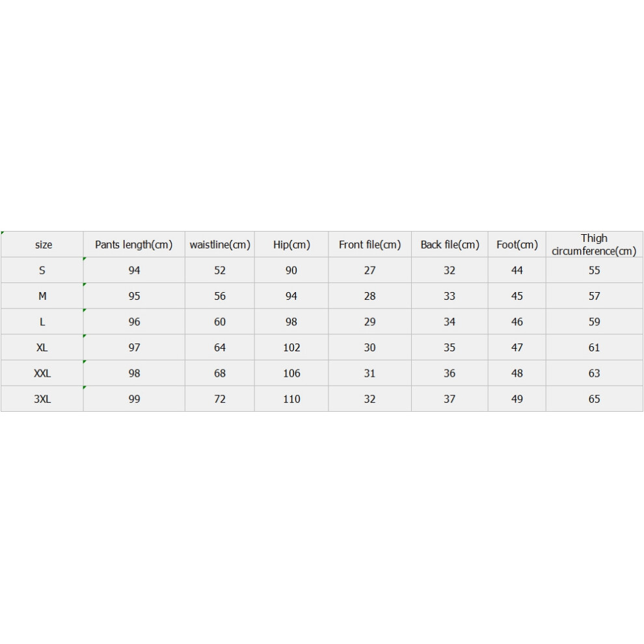Screen dimensions: 644x644
Task: Select the XL size cell
Action: pyautogui.click(x=42, y=347)
